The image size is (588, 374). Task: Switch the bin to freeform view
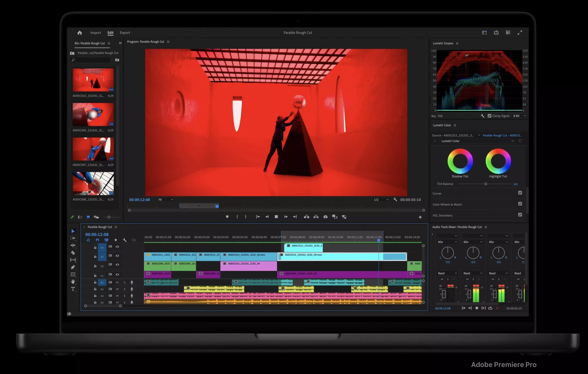point(96,217)
